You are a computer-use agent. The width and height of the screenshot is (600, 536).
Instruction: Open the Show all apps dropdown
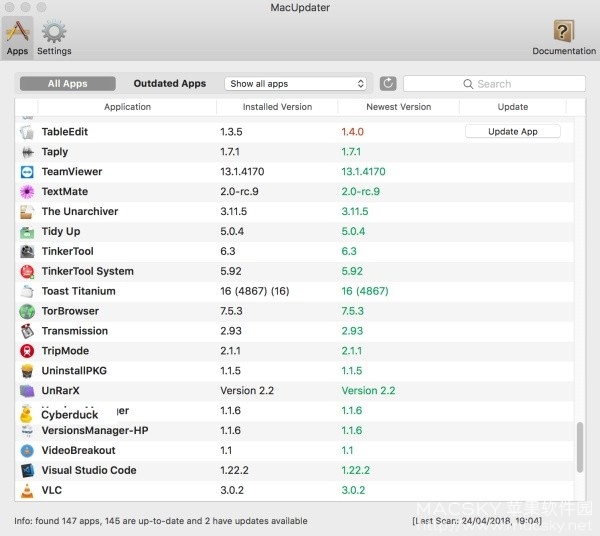coord(296,83)
